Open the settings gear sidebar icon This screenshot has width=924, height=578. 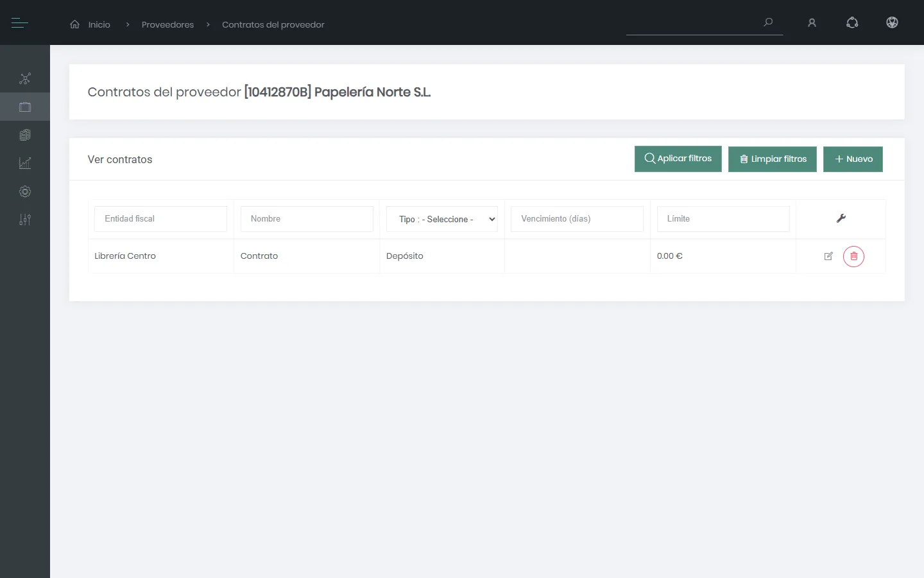point(25,191)
